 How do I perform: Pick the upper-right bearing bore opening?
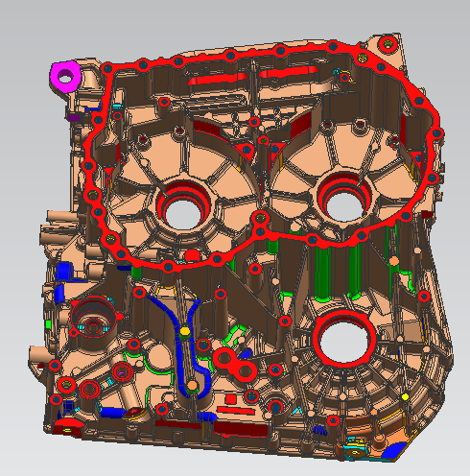point(343,206)
